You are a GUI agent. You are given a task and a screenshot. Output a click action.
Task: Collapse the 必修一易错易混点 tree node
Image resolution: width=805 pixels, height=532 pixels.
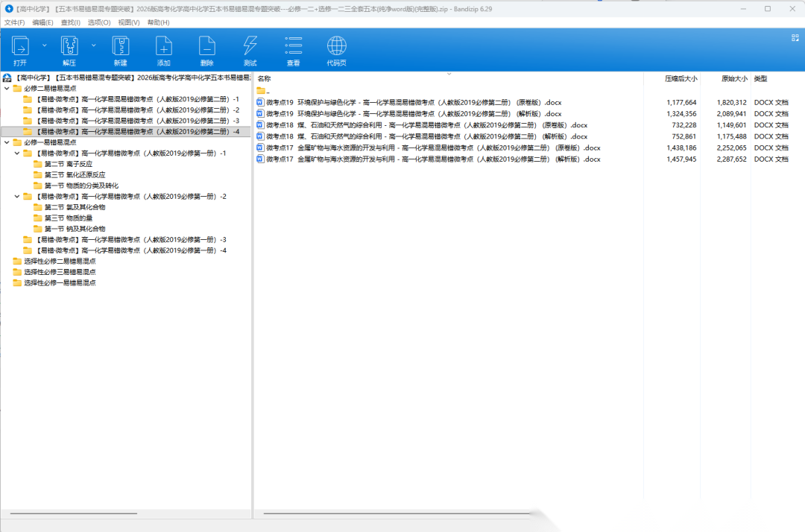tap(7, 142)
